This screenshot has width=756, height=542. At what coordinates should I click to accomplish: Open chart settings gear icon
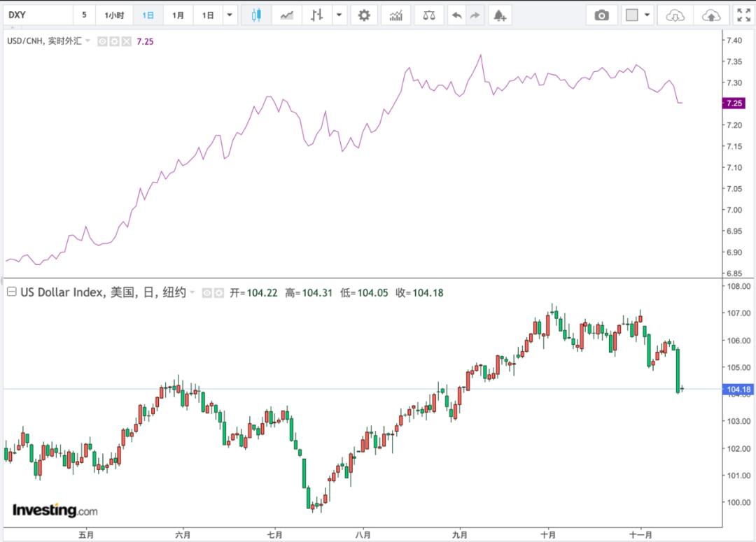(364, 15)
